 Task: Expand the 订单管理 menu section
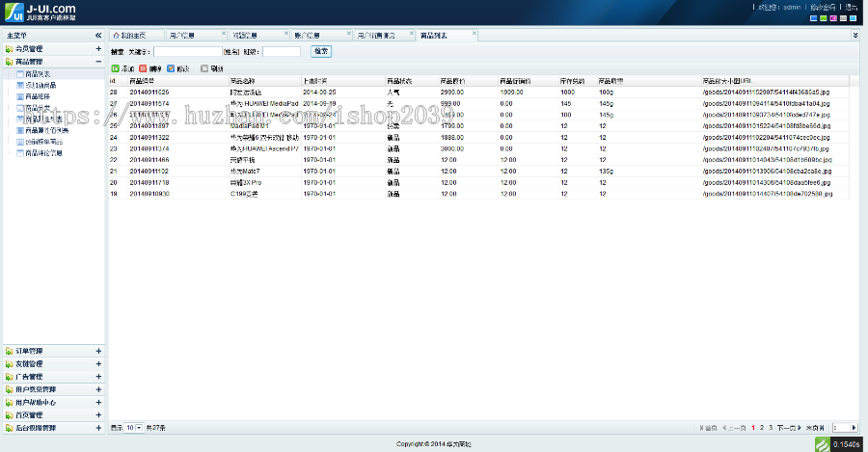tap(98, 351)
